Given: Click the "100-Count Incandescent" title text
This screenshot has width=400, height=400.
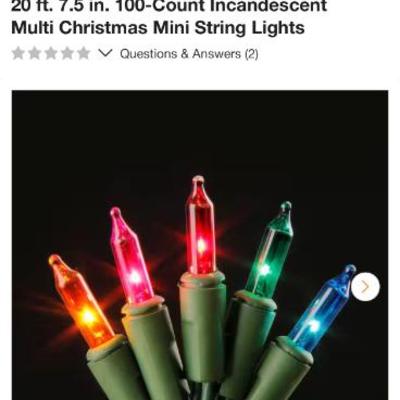Looking at the screenshot, I should pos(222,6).
